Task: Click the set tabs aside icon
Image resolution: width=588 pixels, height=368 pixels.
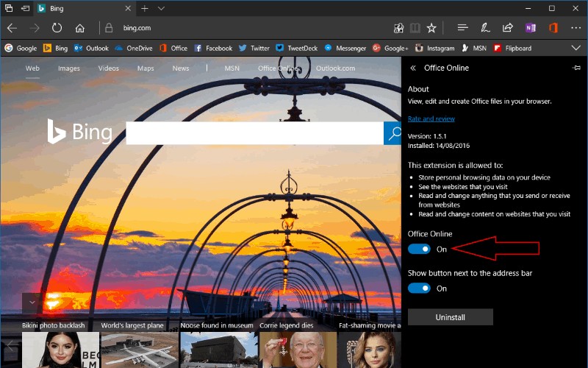Action: [25, 8]
